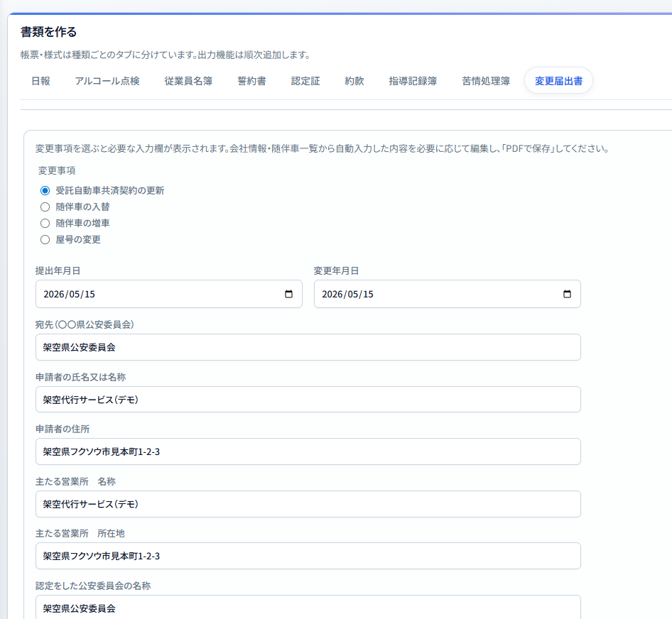
Task: Click the 変更事項 group label
Action: point(57,170)
